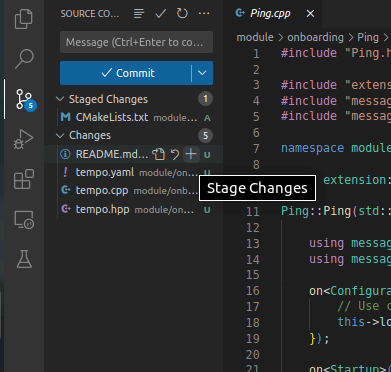Close the Ping.cpp tab
The height and width of the screenshot is (372, 391).
[x=310, y=14]
